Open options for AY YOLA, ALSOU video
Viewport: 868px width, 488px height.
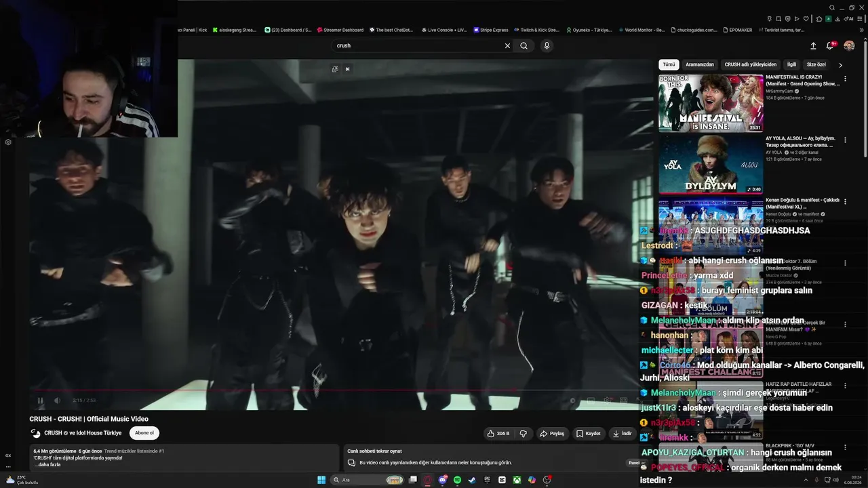[x=845, y=141]
